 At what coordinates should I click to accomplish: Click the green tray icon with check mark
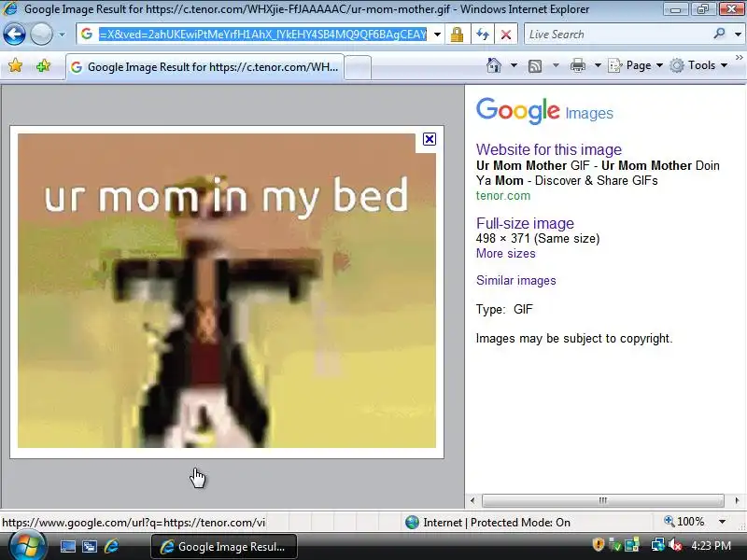(x=615, y=545)
